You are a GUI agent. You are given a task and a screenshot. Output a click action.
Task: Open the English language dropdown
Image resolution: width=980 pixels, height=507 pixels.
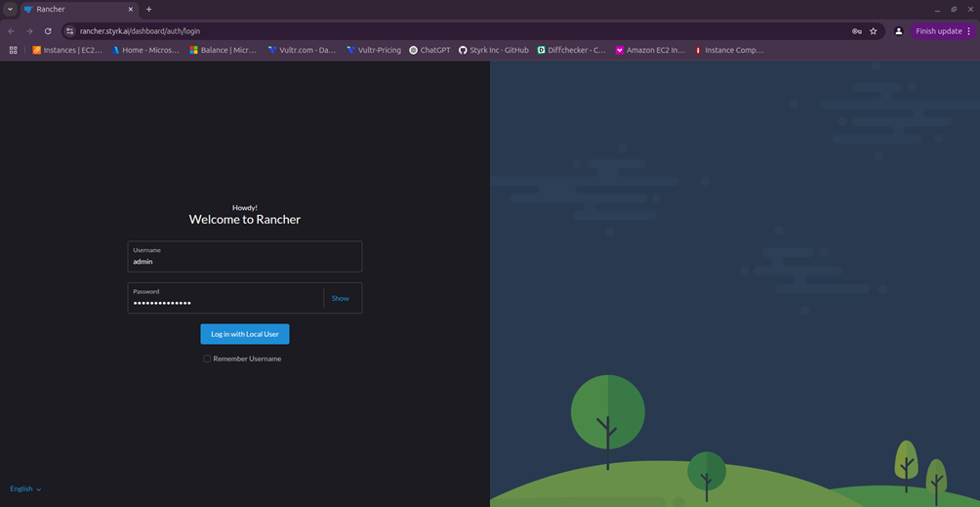pos(25,488)
